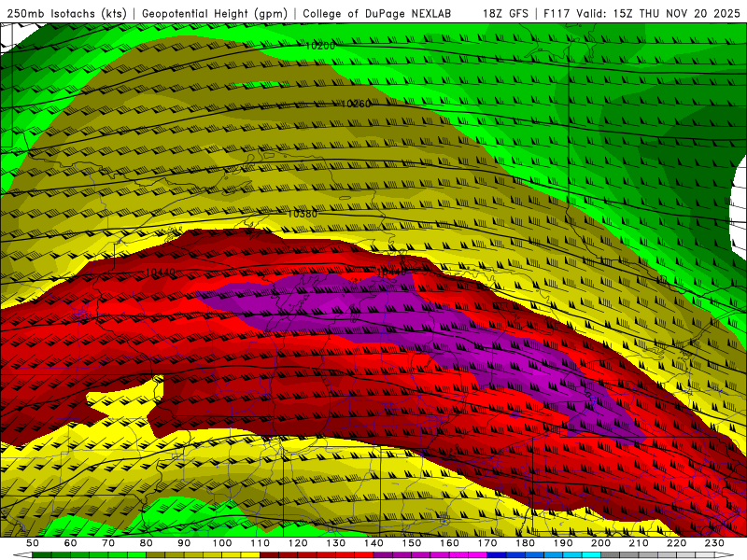The height and width of the screenshot is (560, 747).
Task: Click the 'F117' forecast hour label
Action: point(557,14)
